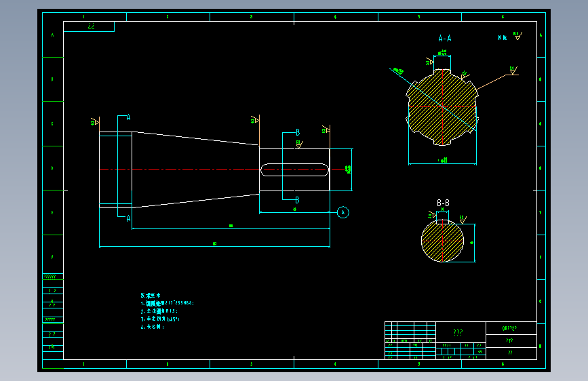Viewport: 588px width, 381px height.
Task: Click the technical requirements heading text
Action: point(151,296)
